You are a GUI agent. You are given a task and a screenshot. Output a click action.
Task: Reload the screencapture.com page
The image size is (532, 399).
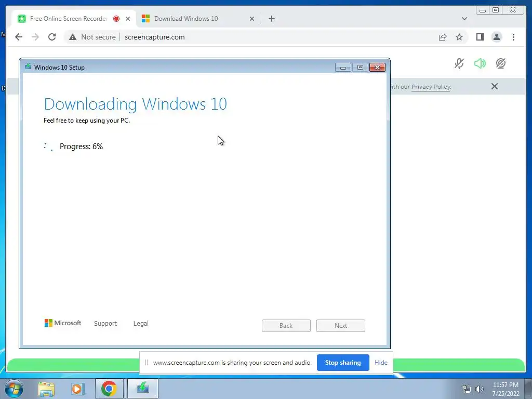pyautogui.click(x=52, y=37)
